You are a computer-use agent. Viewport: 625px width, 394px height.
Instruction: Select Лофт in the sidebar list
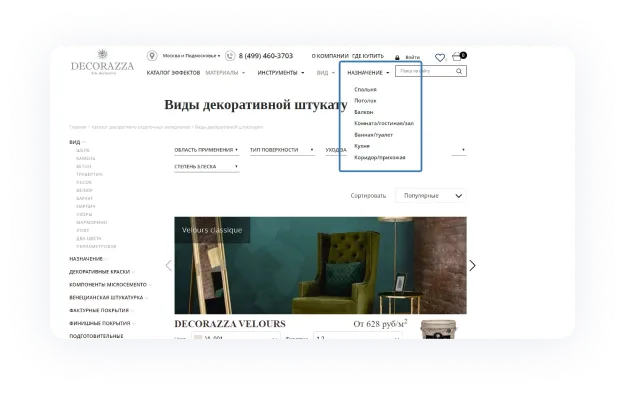(x=83, y=230)
